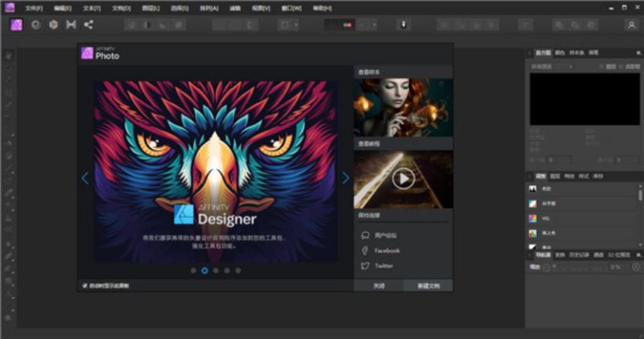Open the Facebook link
Image resolution: width=644 pixels, height=339 pixels.
pyautogui.click(x=387, y=250)
